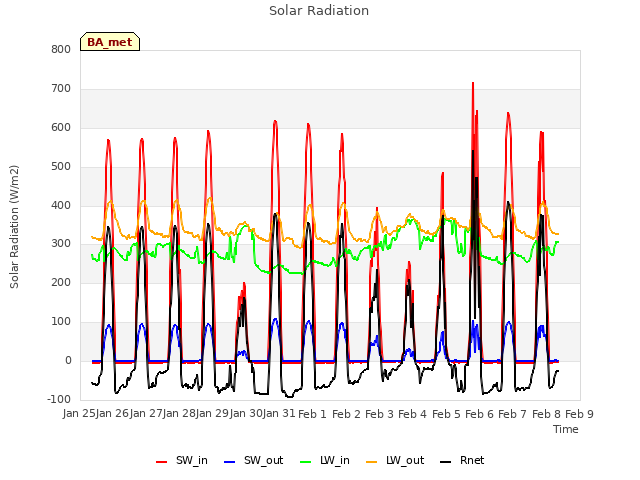640x480 pixels.
Task: Click the Jan 31 x-axis label
Action: pyautogui.click(x=279, y=414)
